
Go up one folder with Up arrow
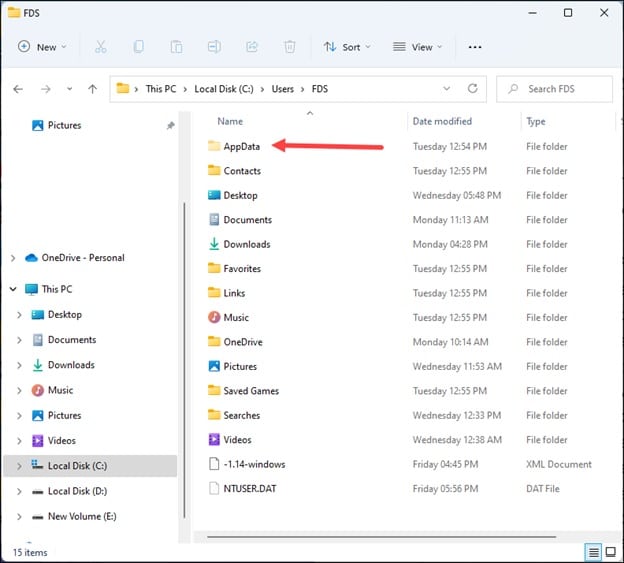(x=93, y=89)
